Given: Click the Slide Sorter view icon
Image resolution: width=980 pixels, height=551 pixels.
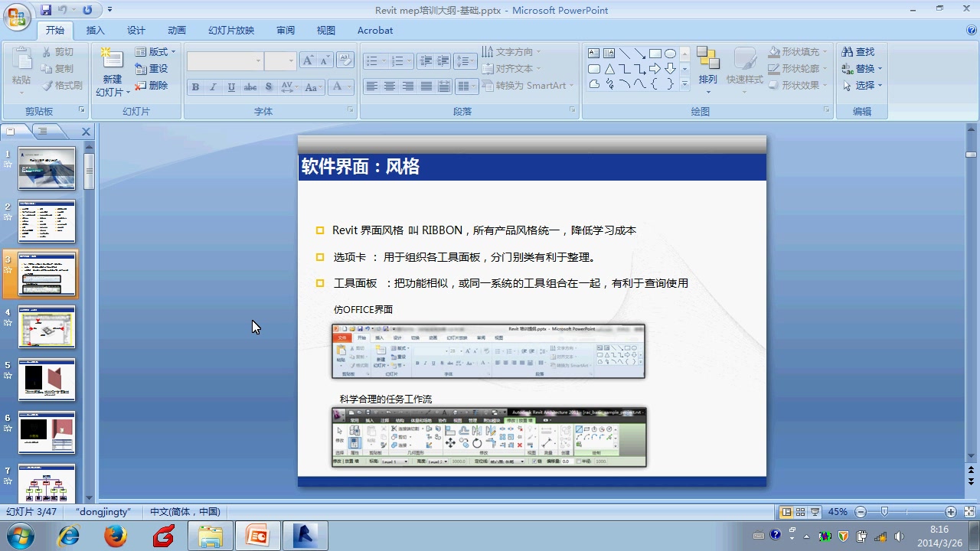Looking at the screenshot, I should point(801,512).
